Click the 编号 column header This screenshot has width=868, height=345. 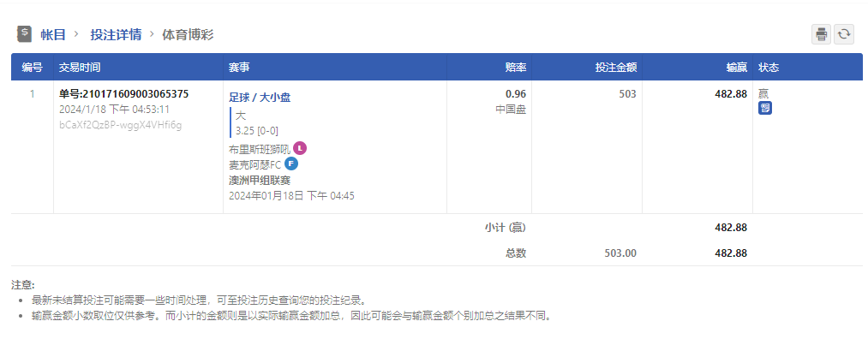coord(32,68)
